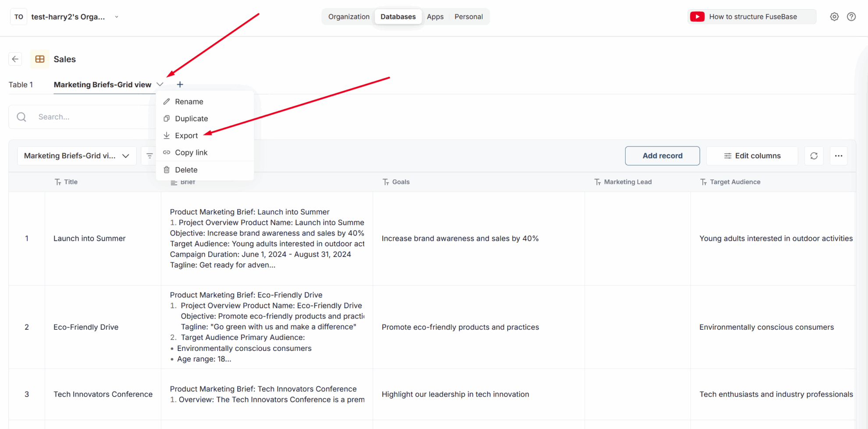Click the grid database icon next to Sales
868x429 pixels.
40,59
